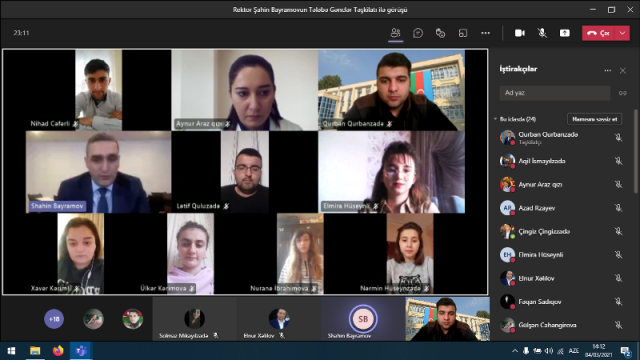Image resolution: width=640 pixels, height=360 pixels.
Task: Click the Ad yaz search field
Action: tap(555, 93)
